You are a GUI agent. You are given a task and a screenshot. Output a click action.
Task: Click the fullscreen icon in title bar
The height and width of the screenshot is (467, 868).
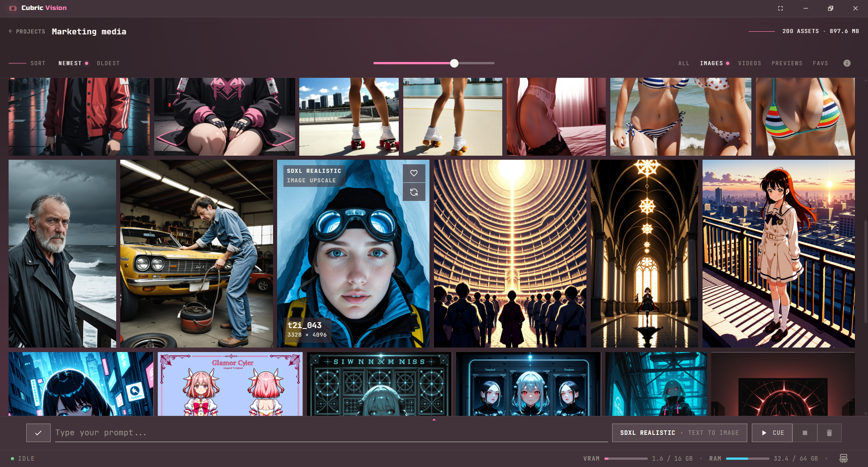point(780,8)
